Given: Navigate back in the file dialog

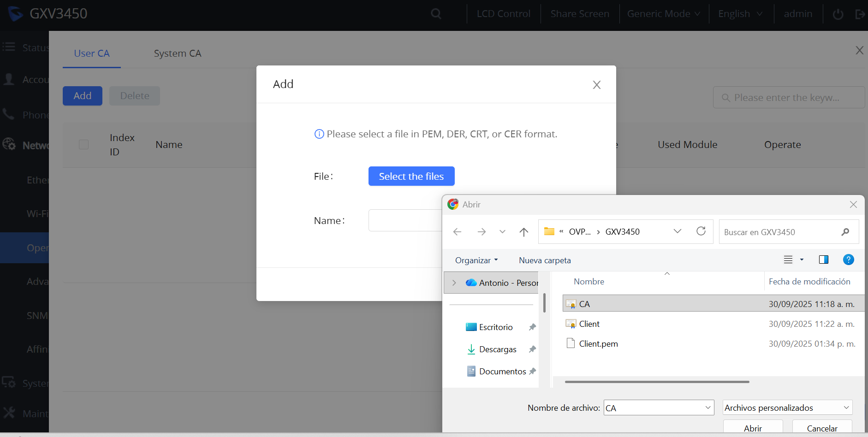Looking at the screenshot, I should coord(458,232).
